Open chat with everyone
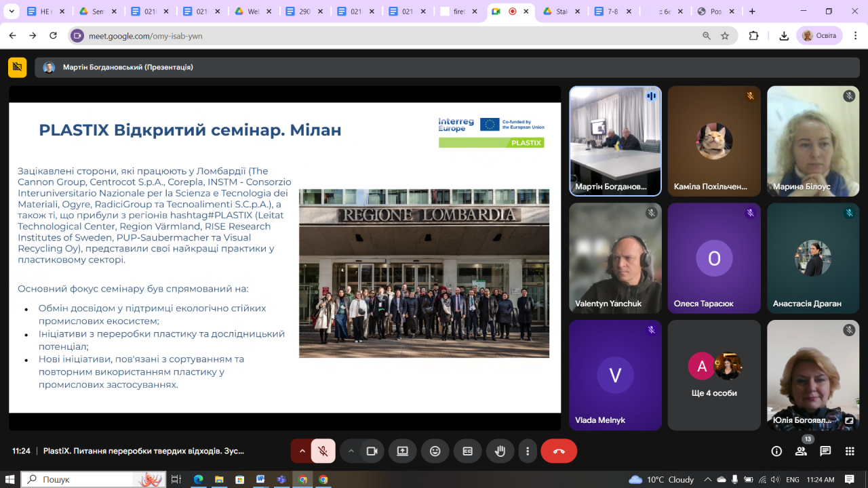868x488 pixels. tap(825, 451)
